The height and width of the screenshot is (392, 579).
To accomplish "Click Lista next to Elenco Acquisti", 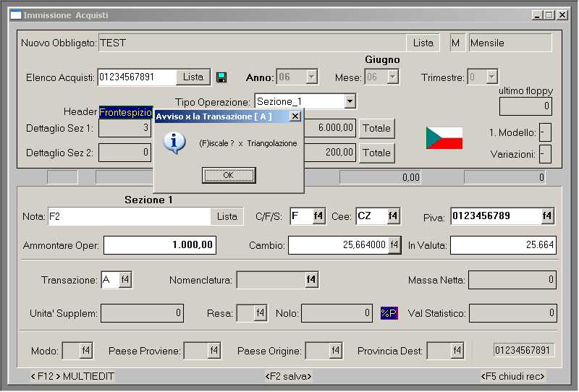I will [x=193, y=77].
